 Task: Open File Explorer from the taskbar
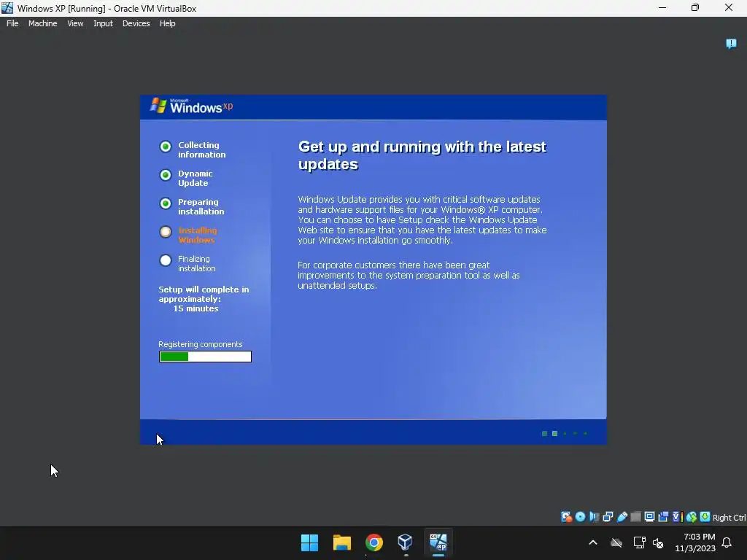tap(342, 542)
